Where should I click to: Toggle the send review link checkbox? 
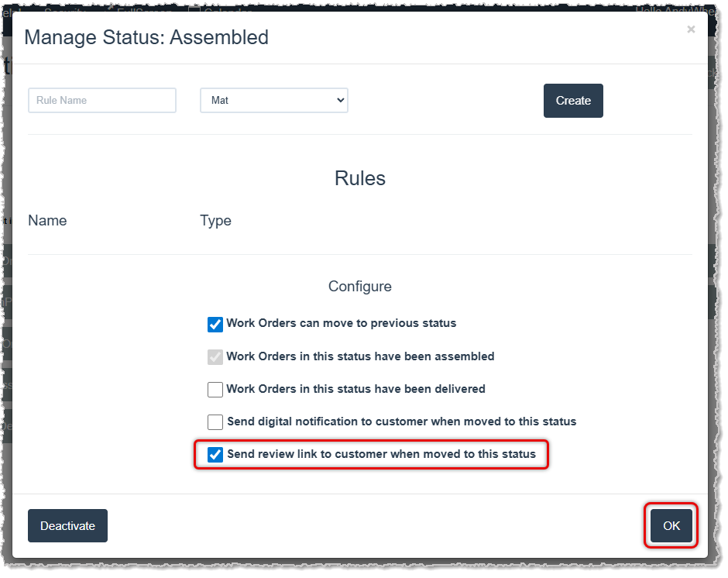[x=215, y=455]
